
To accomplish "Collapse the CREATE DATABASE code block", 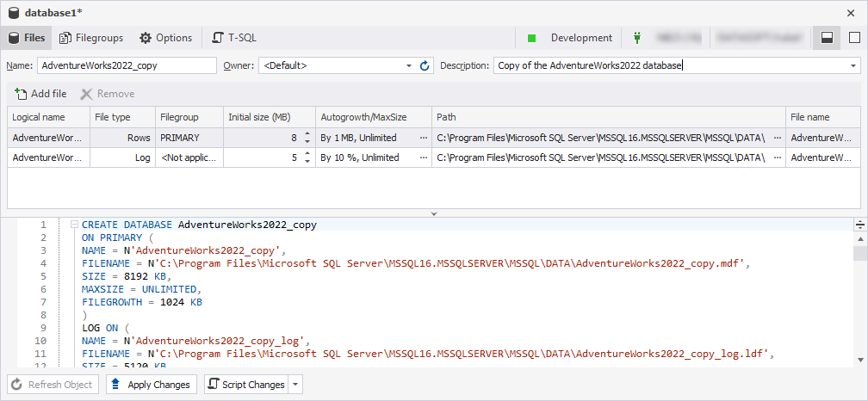I will click(x=74, y=225).
